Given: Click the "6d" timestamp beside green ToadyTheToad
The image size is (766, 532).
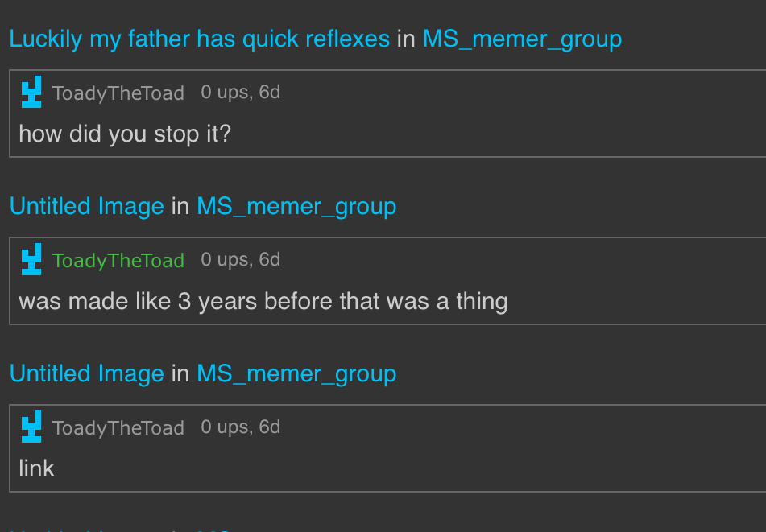Looking at the screenshot, I should [x=270, y=260].
